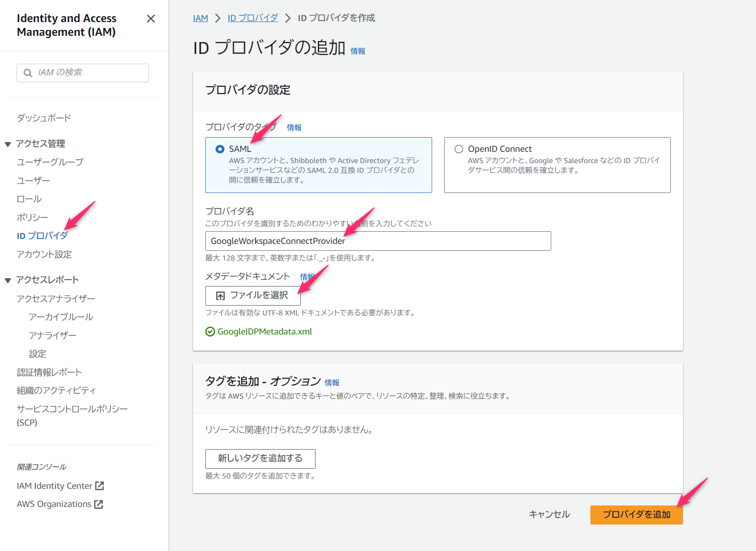Click the GoogleIDPMetadata.xml file name
This screenshot has width=756, height=551.
[265, 332]
